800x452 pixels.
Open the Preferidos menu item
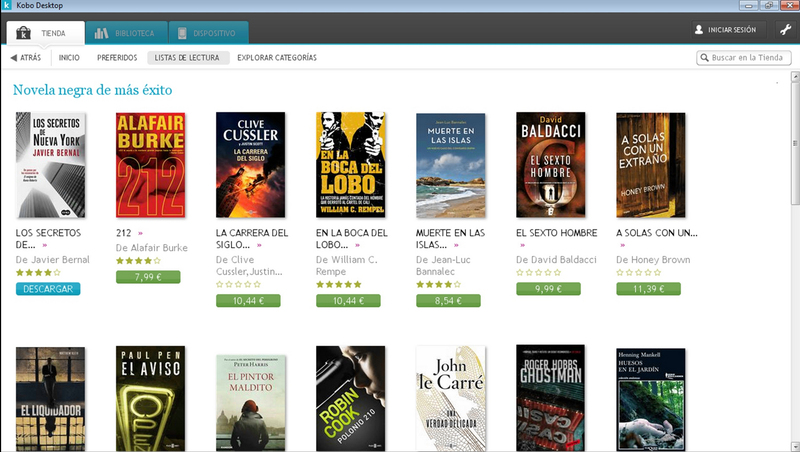pos(117,58)
